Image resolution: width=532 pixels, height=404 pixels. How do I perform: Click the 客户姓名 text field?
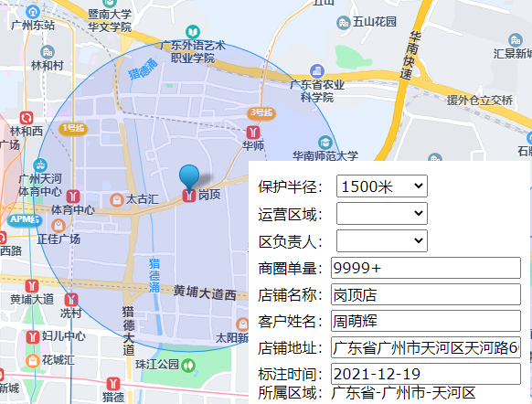click(426, 321)
